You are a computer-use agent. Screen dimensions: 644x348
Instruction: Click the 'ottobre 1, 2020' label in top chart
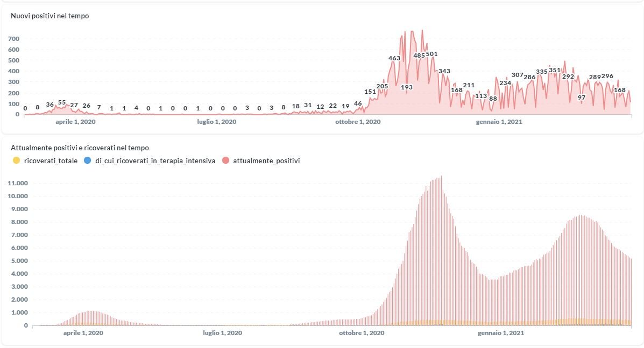pos(358,122)
